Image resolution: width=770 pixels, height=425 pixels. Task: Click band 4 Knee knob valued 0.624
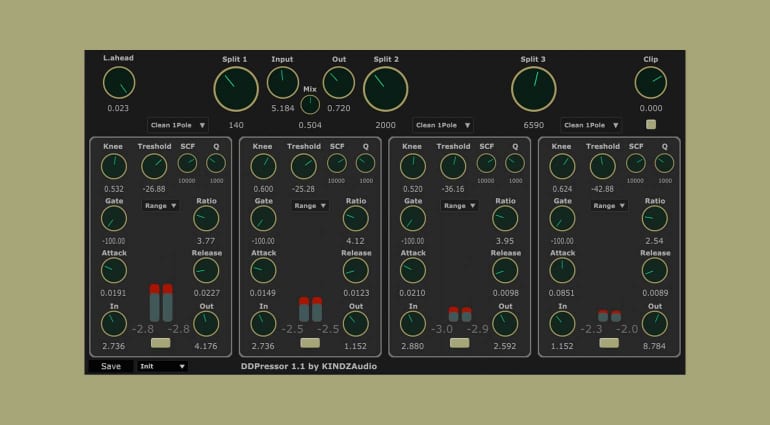(562, 166)
